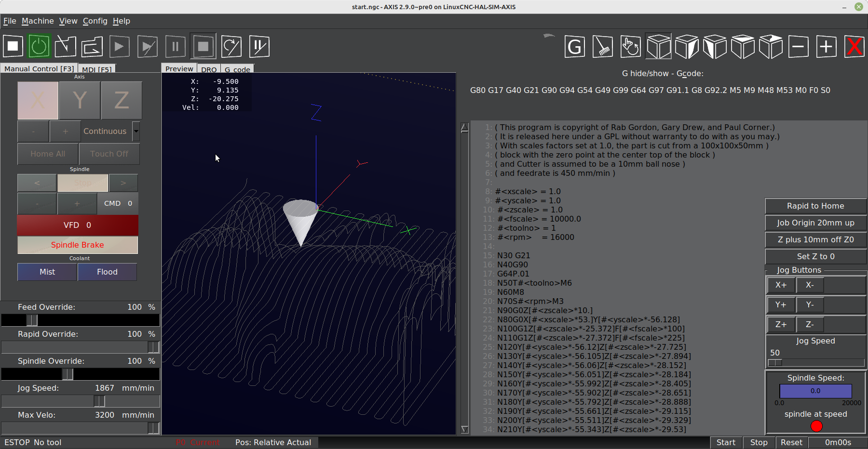This screenshot has width=868, height=449.
Task: Open the Continuous jog increment dropdown
Action: (x=136, y=131)
